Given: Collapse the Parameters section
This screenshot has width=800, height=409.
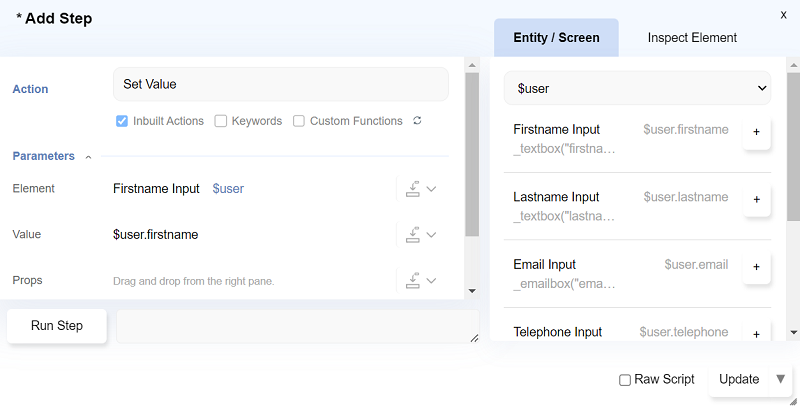Looking at the screenshot, I should click(88, 157).
